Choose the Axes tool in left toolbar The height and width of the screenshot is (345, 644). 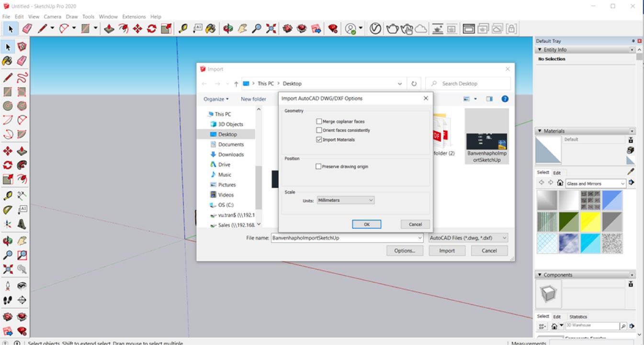[x=8, y=224]
